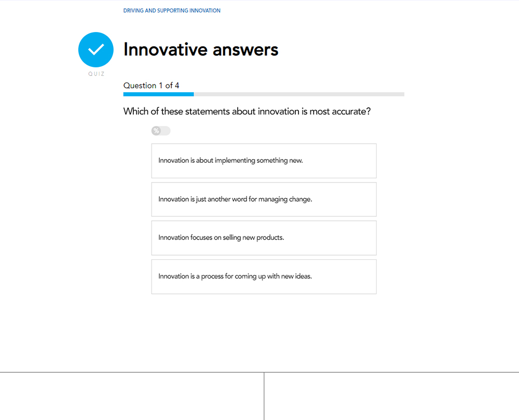
Task: Click the thin line at the page top
Action: (259, 1)
